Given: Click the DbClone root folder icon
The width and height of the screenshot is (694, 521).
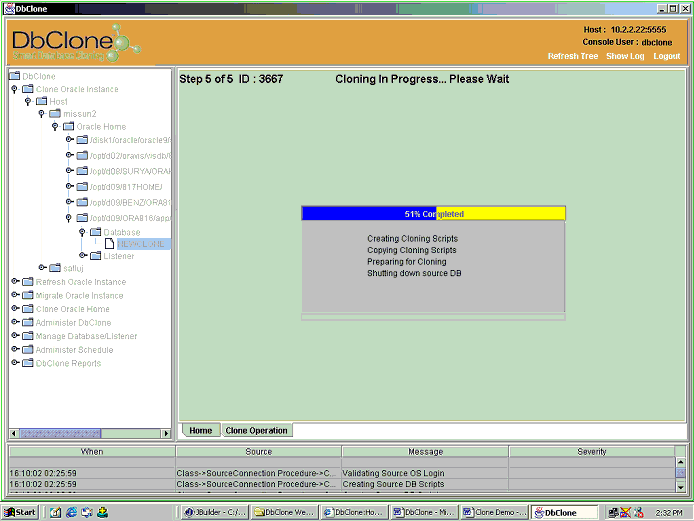Looking at the screenshot, I should (15, 76).
